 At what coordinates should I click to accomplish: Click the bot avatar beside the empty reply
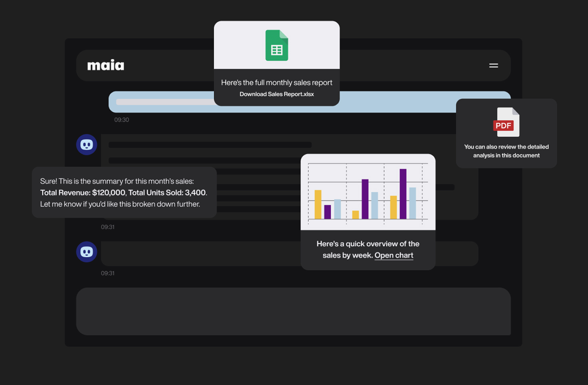[x=87, y=252]
